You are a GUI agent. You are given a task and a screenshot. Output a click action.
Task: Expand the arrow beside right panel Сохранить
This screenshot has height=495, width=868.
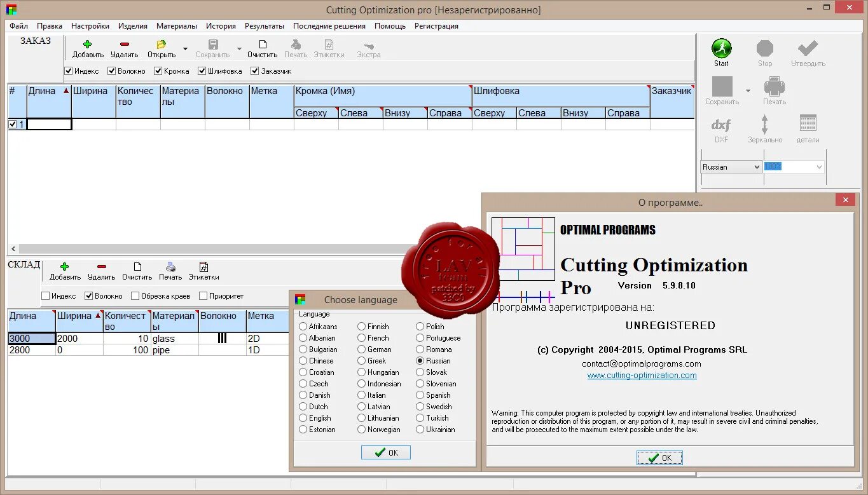coord(748,91)
